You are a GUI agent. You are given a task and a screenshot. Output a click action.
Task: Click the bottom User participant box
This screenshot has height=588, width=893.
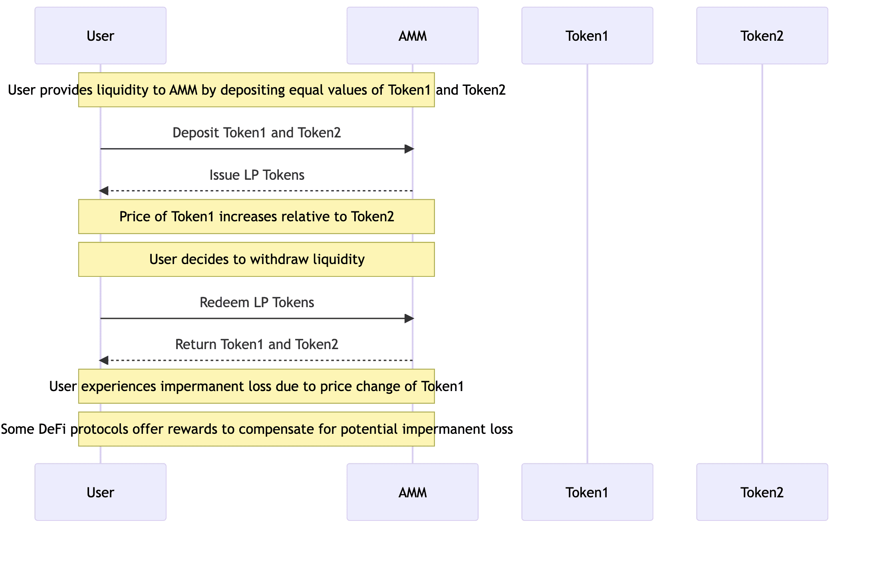[x=100, y=492]
